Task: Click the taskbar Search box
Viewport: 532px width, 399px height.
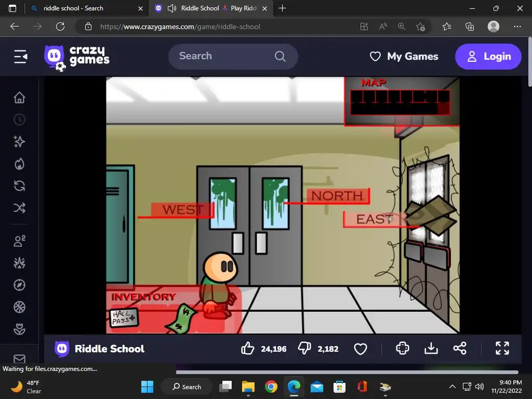Action: point(187,387)
